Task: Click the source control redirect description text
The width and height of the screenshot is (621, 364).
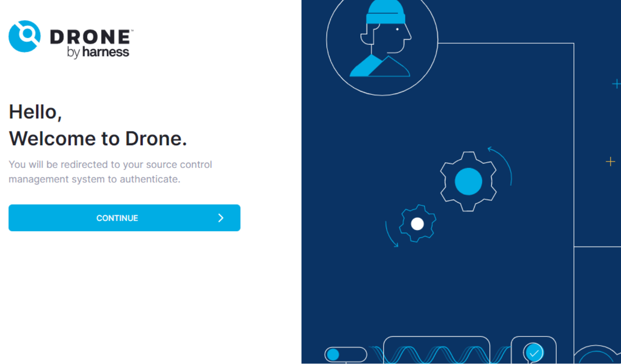Action: (110, 172)
